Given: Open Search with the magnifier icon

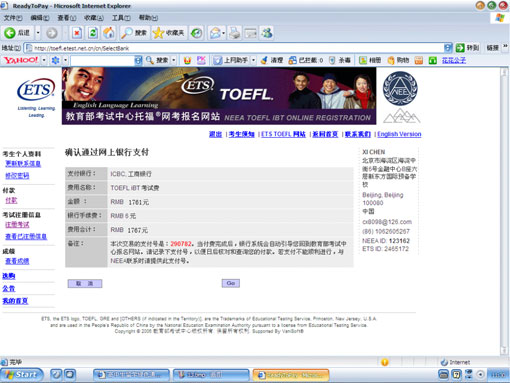Looking at the screenshot, I should click(127, 33).
